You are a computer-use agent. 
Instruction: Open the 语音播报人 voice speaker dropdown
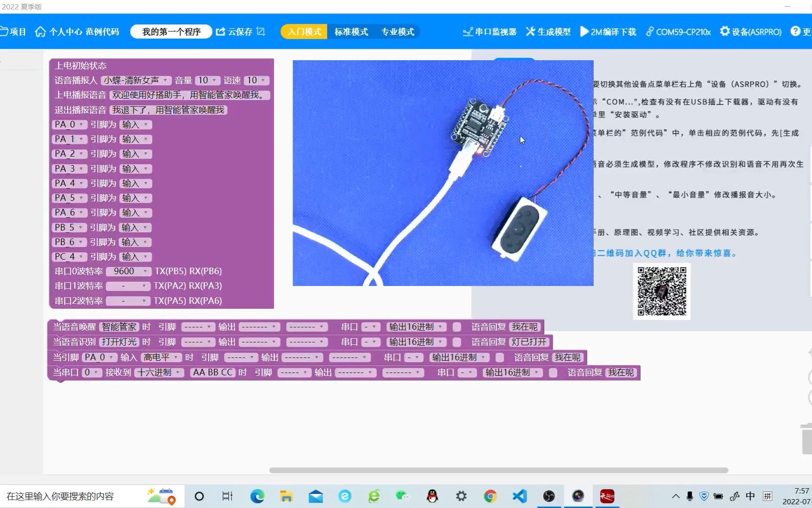tap(136, 80)
